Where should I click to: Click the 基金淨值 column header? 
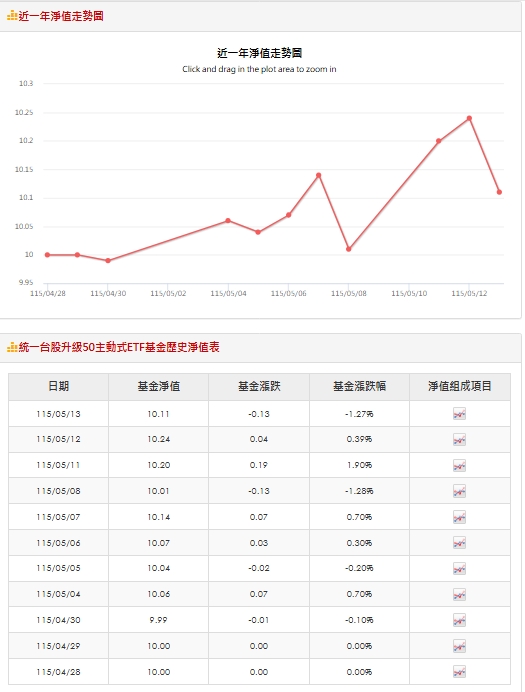point(158,387)
